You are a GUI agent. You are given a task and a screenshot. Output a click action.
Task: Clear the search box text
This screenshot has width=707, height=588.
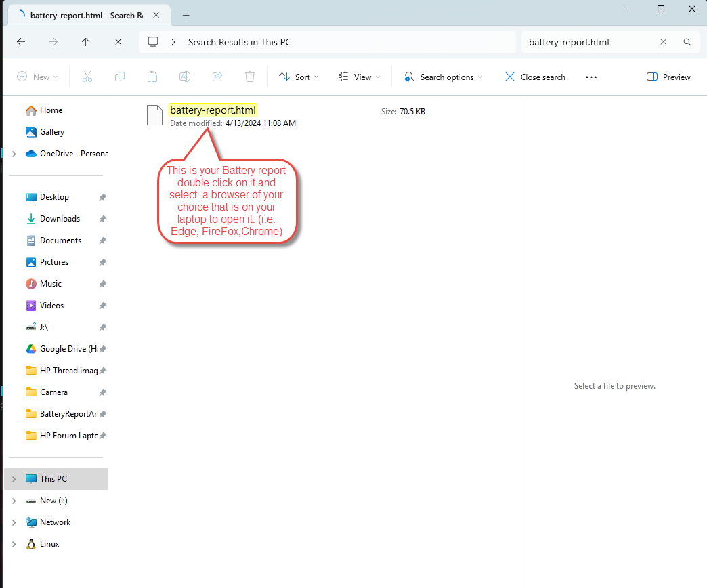(x=664, y=42)
